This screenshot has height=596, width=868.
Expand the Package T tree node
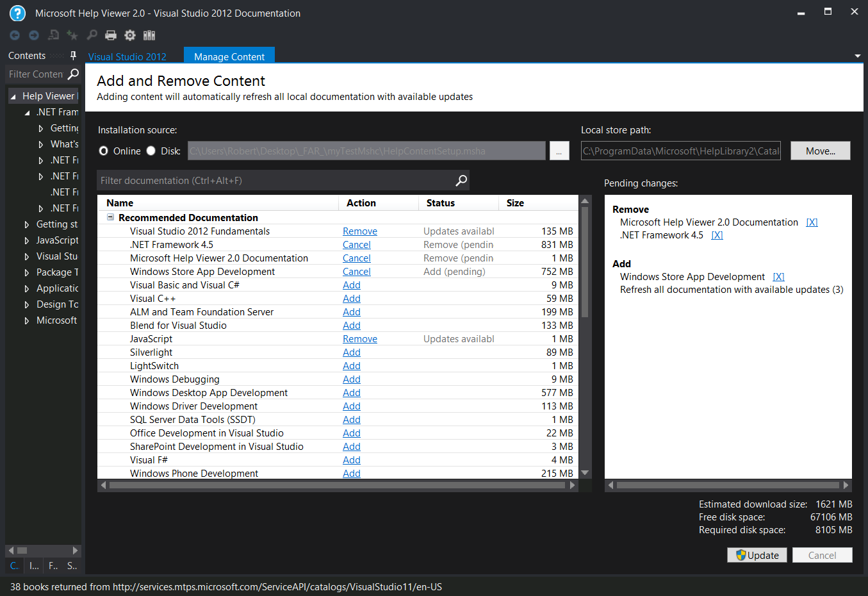coord(27,272)
